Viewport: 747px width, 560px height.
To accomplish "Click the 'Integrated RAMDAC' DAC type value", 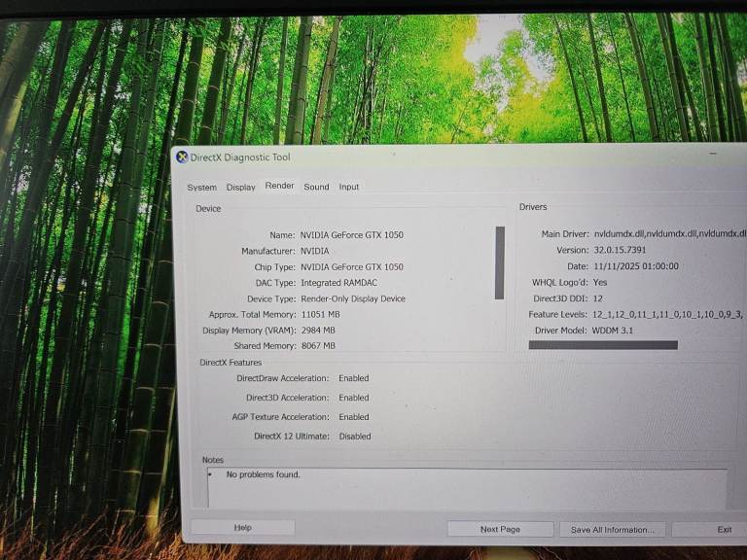I will 338,283.
